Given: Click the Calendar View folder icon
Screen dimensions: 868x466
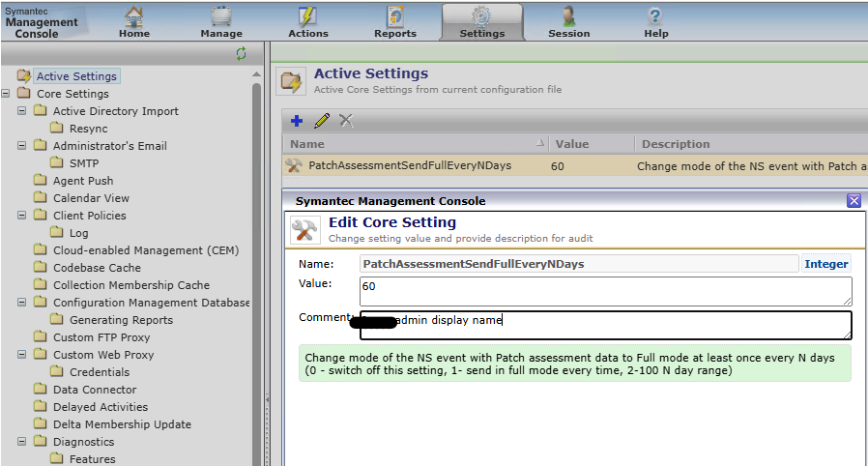Looking at the screenshot, I should tap(40, 197).
